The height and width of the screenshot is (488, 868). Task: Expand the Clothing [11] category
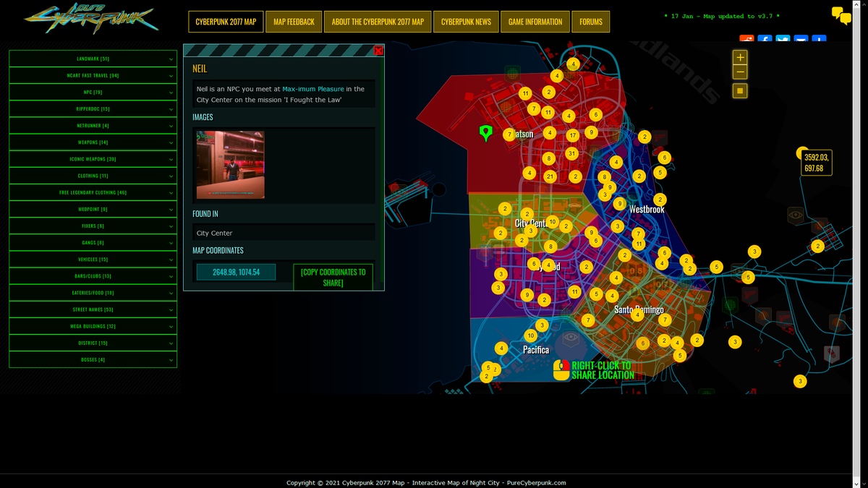coord(93,176)
